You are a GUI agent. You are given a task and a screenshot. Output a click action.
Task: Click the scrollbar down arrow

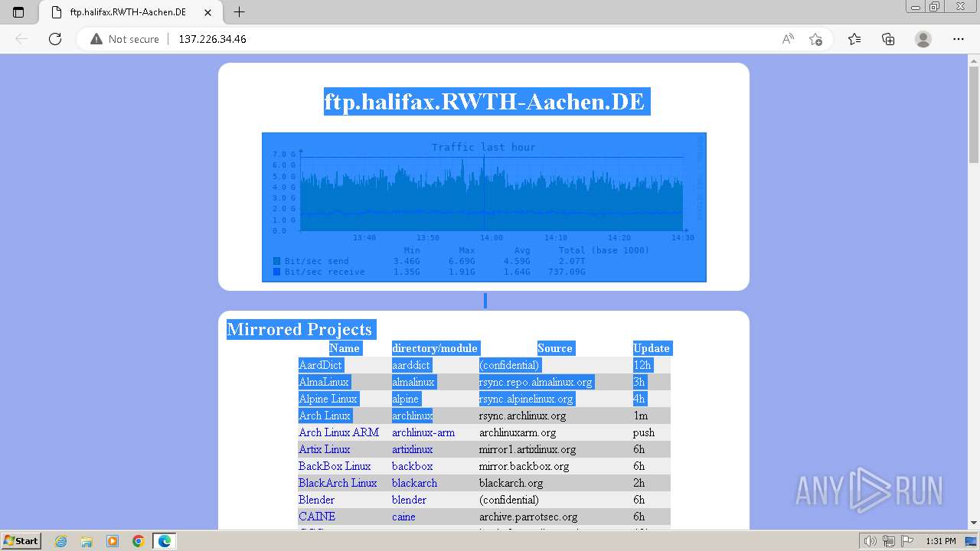974,523
